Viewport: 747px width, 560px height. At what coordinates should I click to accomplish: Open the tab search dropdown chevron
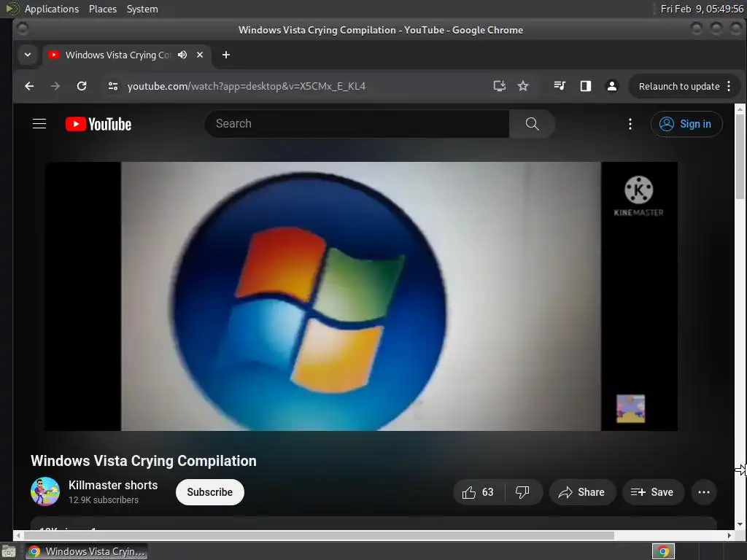pyautogui.click(x=28, y=55)
